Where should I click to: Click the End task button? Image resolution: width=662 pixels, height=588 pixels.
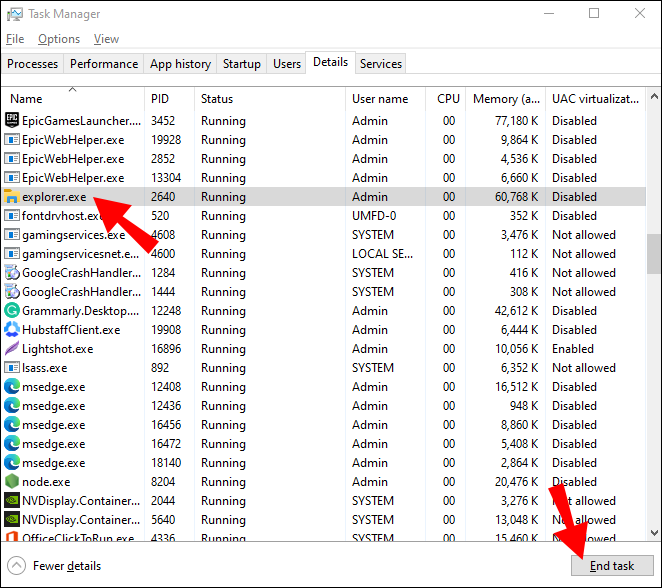612,565
